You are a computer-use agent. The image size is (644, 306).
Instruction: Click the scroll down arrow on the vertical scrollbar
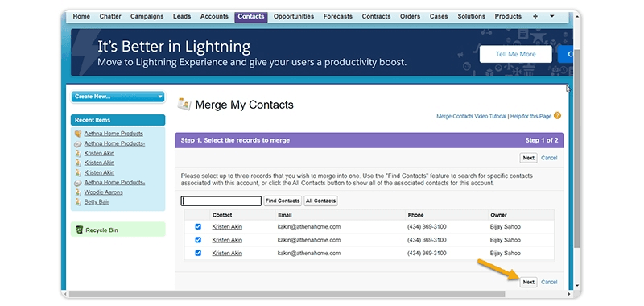coord(577,285)
